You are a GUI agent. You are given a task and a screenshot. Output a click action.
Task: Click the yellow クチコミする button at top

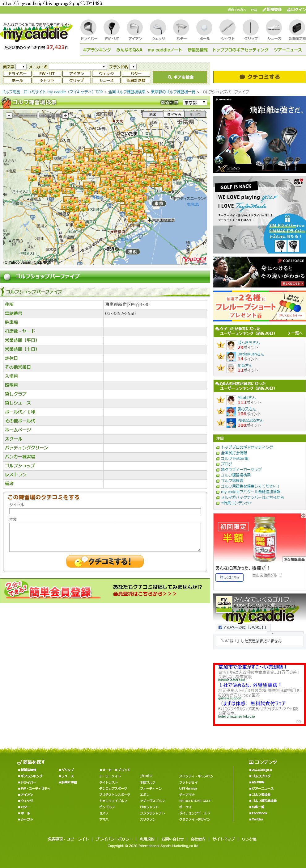click(259, 77)
